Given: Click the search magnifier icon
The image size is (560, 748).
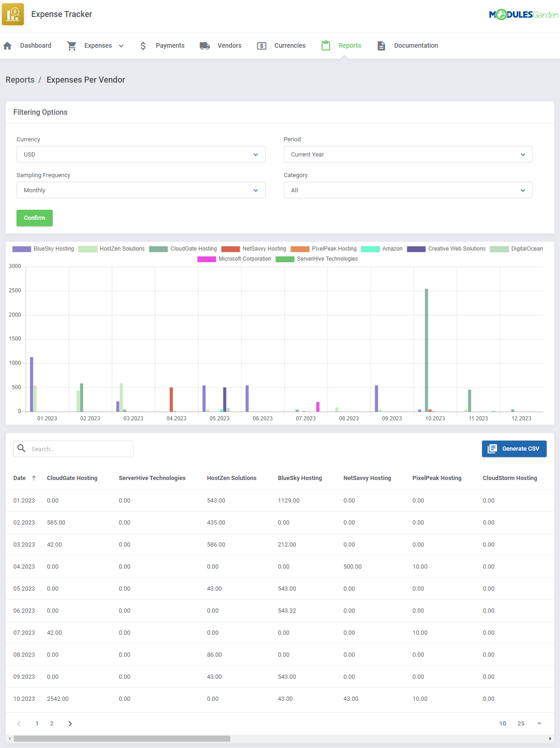Looking at the screenshot, I should point(22,448).
